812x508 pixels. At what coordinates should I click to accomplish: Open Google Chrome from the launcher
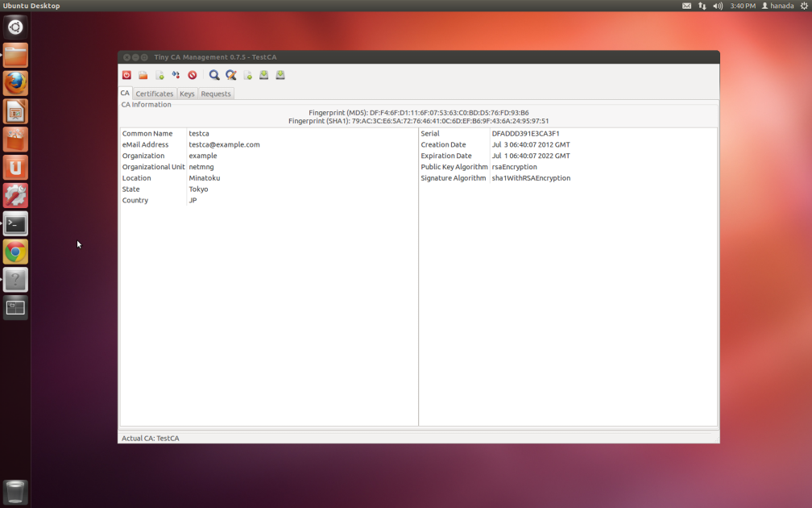[x=15, y=252]
